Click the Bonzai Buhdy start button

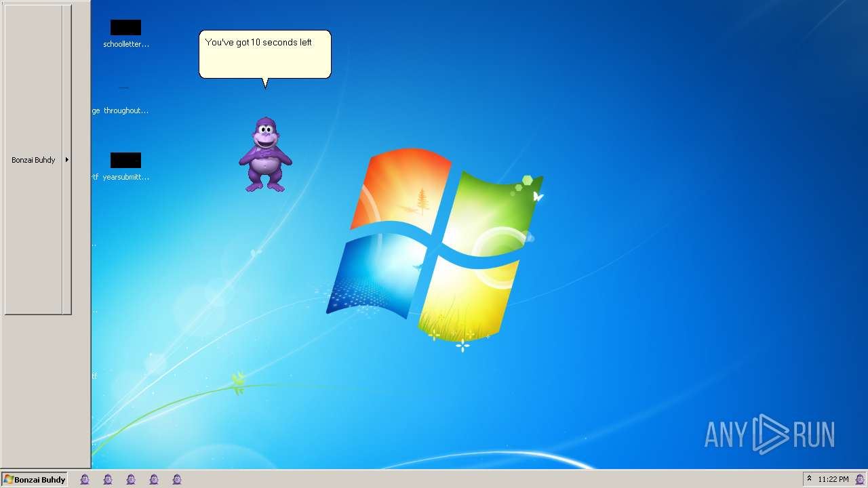coord(34,479)
